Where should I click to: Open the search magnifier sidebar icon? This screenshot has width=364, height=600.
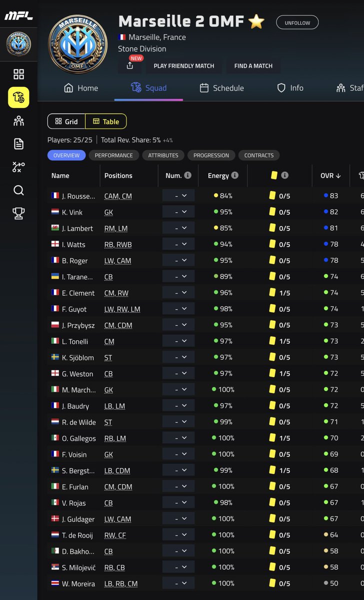point(18,190)
